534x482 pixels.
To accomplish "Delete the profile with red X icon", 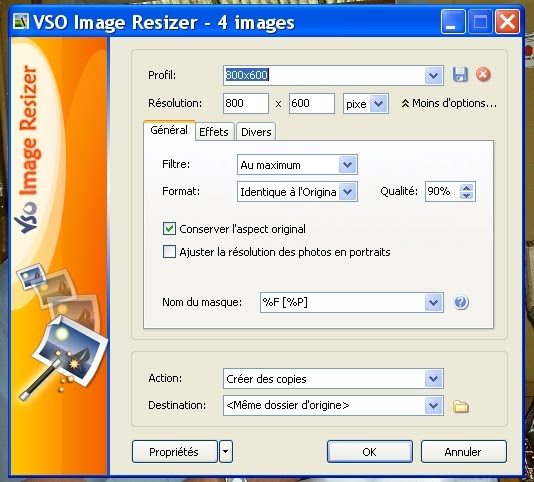I will point(483,74).
